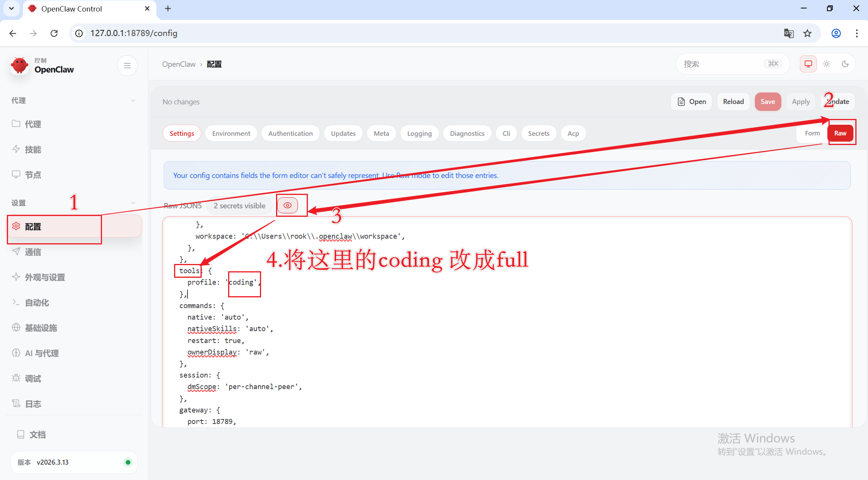Select the Diagnostics tab

tap(467, 133)
